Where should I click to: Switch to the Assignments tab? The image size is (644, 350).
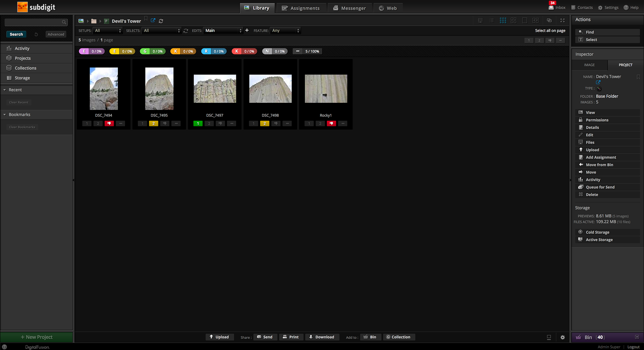[300, 8]
